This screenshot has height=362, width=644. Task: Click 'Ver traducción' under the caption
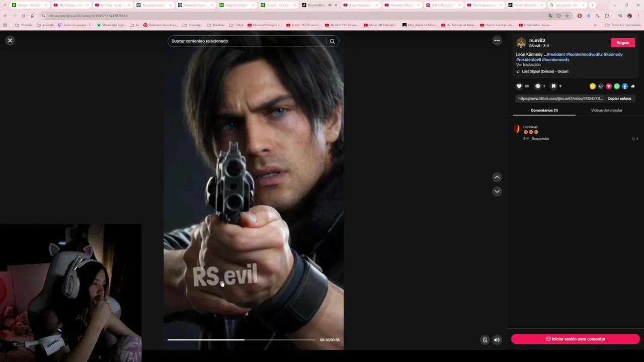(528, 65)
